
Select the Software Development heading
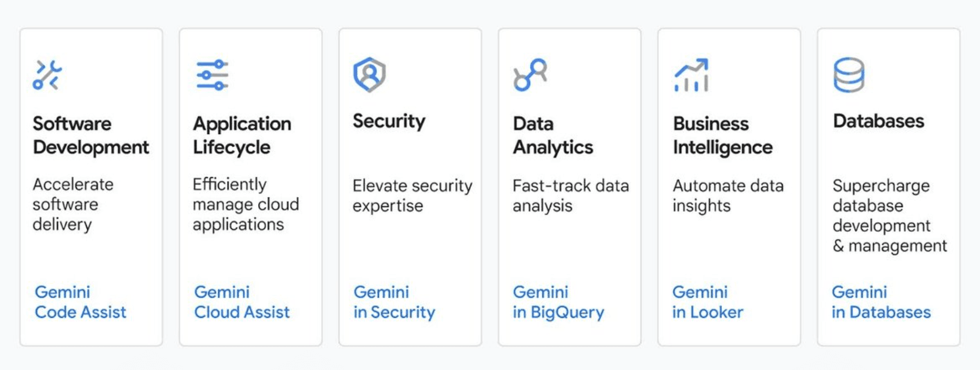[90, 135]
